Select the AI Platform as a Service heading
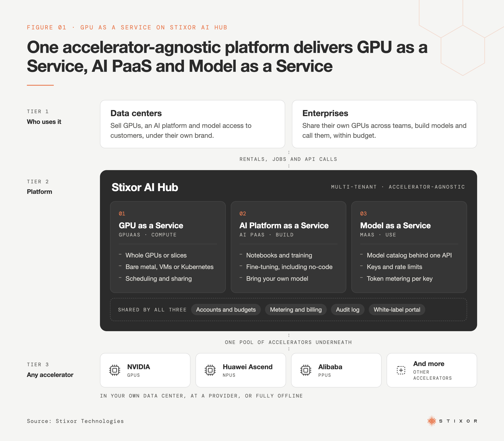Screen dimensions: 504x441 (x=284, y=225)
